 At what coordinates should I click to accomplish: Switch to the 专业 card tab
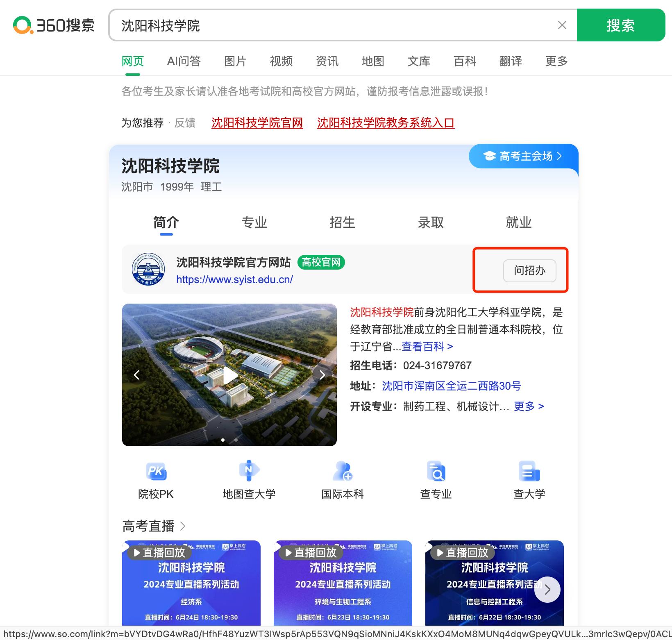tap(254, 222)
